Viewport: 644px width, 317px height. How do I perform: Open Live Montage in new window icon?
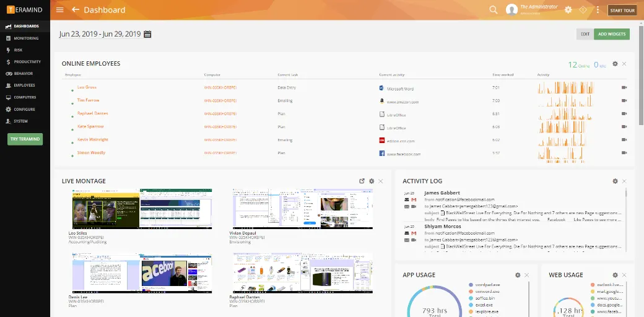tap(362, 181)
